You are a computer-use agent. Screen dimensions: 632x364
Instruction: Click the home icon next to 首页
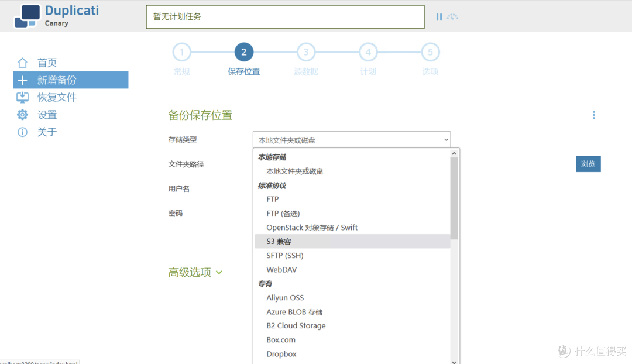pos(23,63)
